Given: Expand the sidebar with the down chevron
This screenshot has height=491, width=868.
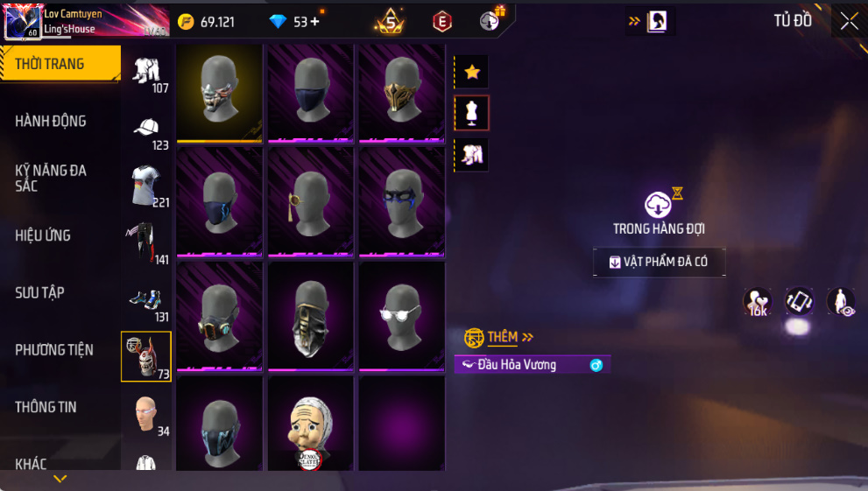Looking at the screenshot, I should tap(60, 478).
